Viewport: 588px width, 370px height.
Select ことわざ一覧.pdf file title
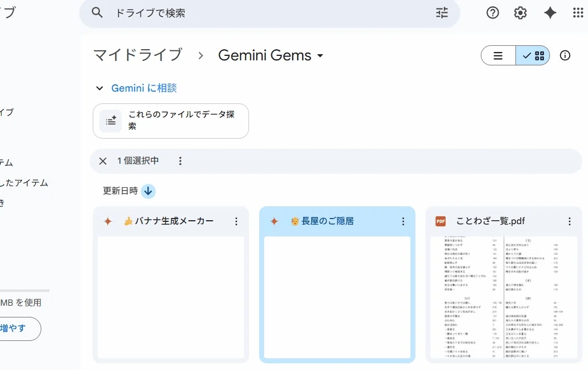(490, 221)
